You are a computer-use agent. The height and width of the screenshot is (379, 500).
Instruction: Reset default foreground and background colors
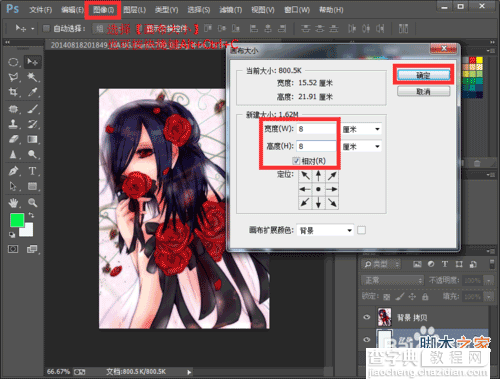coord(12,235)
